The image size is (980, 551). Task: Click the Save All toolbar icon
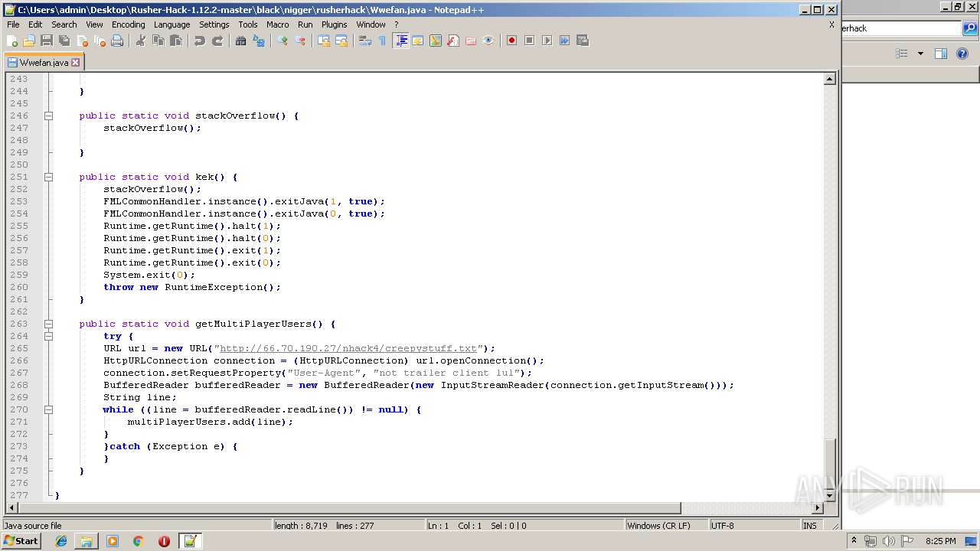[64, 41]
